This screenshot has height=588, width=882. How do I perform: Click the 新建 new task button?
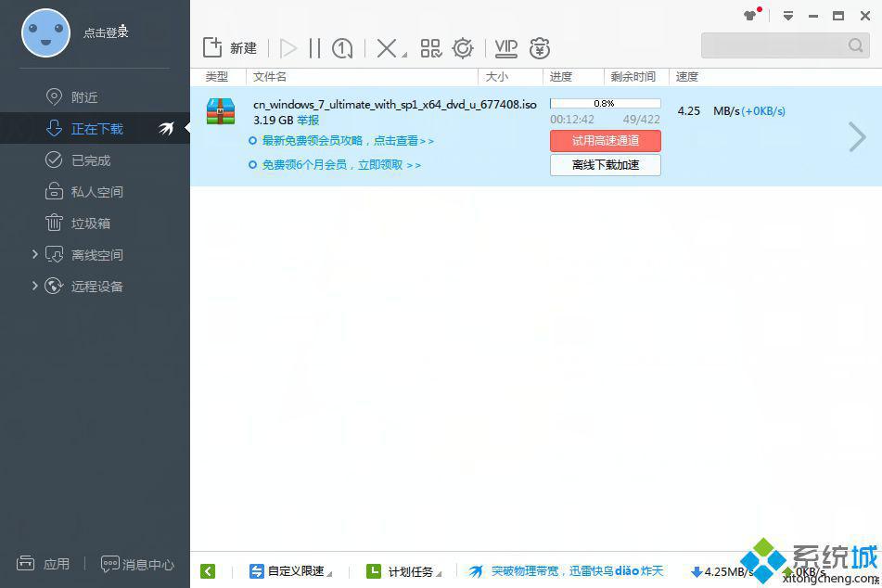[x=230, y=48]
